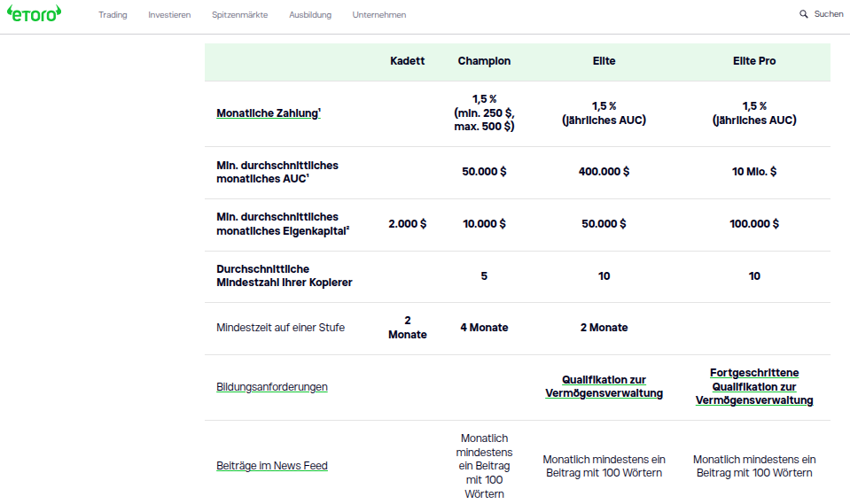The height and width of the screenshot is (504, 850).
Task: Click the 400.000 $ AUC value
Action: click(604, 171)
